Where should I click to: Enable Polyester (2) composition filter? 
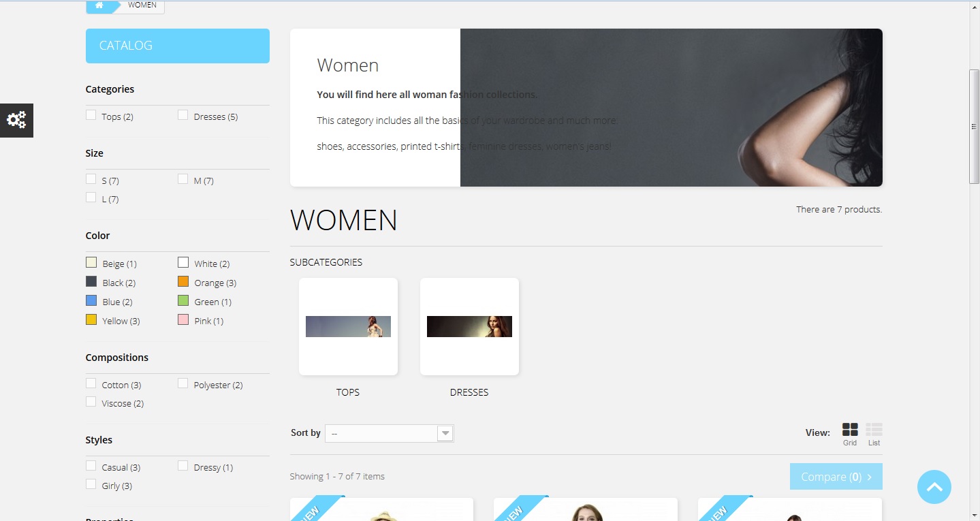183,383
